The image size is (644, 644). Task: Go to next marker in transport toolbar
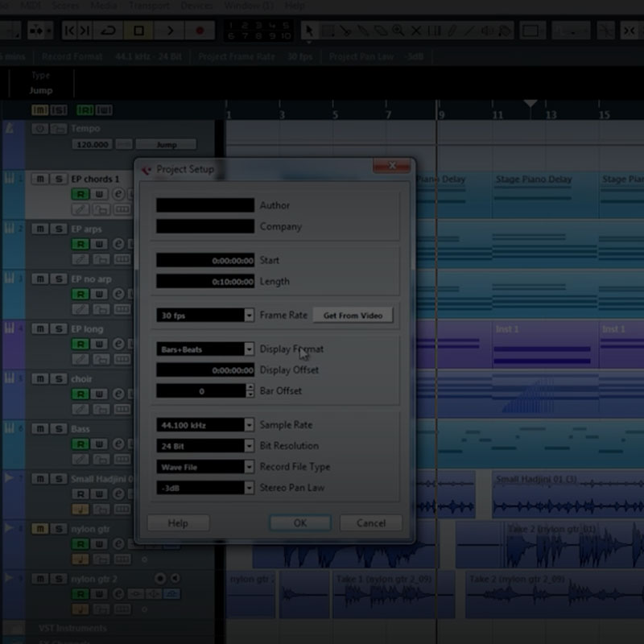[x=85, y=31]
